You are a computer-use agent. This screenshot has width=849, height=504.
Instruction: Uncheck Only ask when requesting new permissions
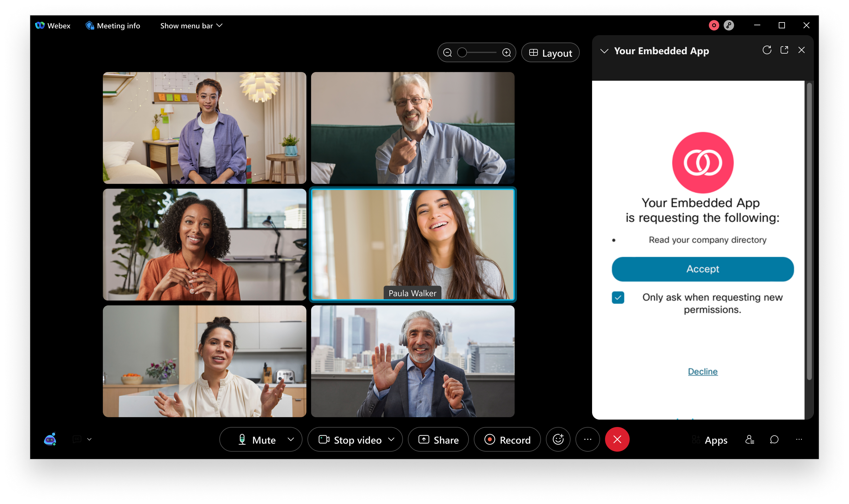click(x=618, y=298)
